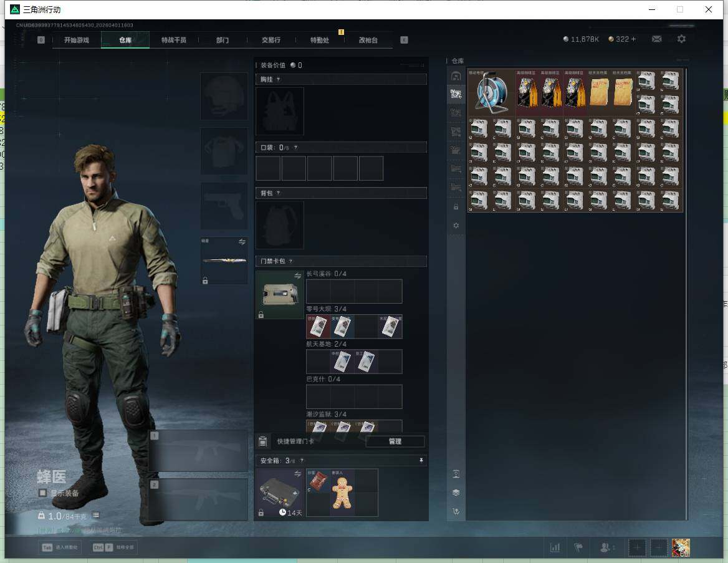The image size is (728, 563).
Task: Switch to 特战干员 tab
Action: [x=174, y=40]
